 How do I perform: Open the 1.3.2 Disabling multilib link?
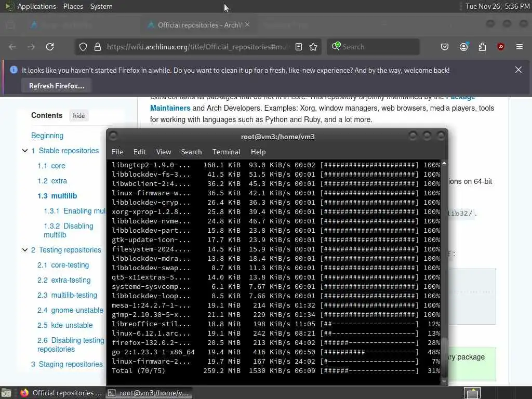point(68,230)
